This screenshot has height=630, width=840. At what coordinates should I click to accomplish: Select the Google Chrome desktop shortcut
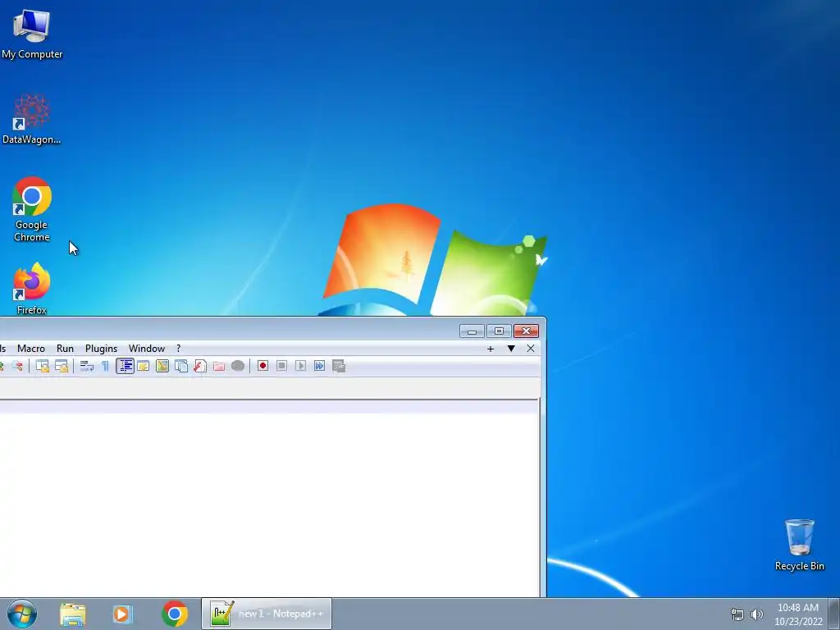point(32,209)
